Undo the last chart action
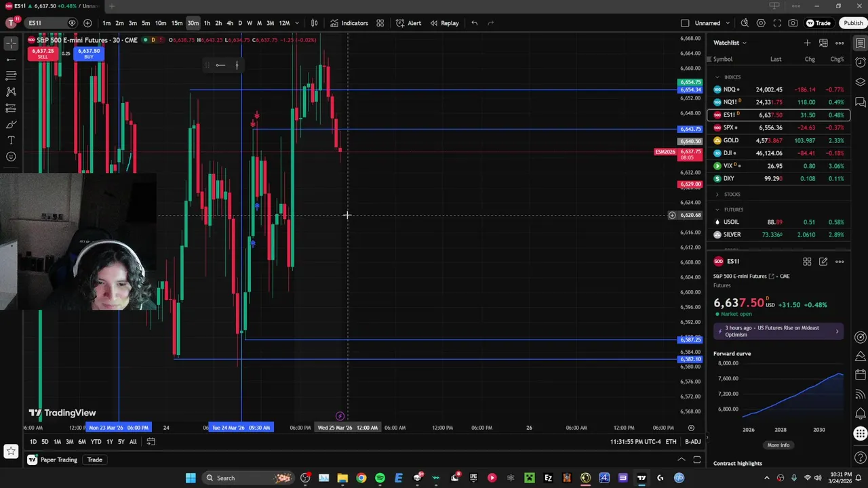 coord(474,23)
